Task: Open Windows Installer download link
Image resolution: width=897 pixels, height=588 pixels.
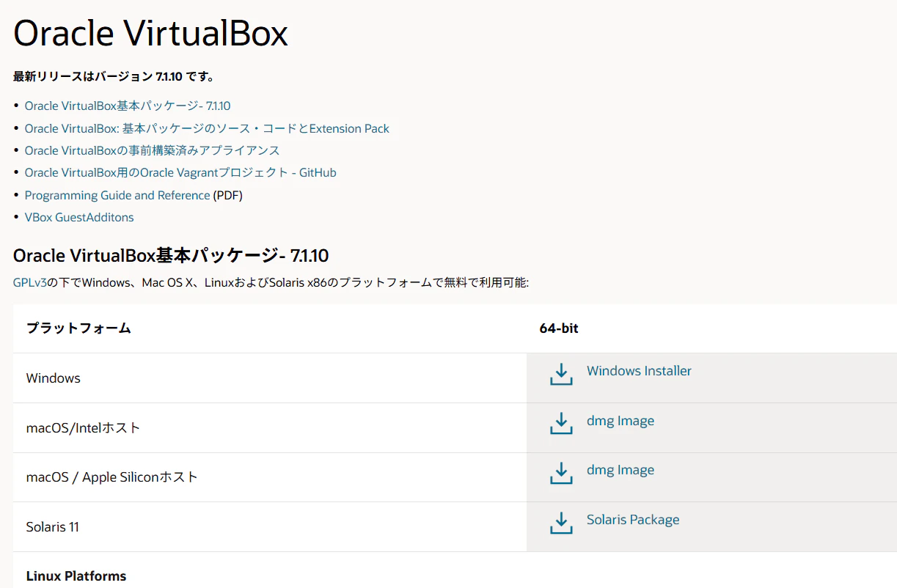Action: coord(639,371)
